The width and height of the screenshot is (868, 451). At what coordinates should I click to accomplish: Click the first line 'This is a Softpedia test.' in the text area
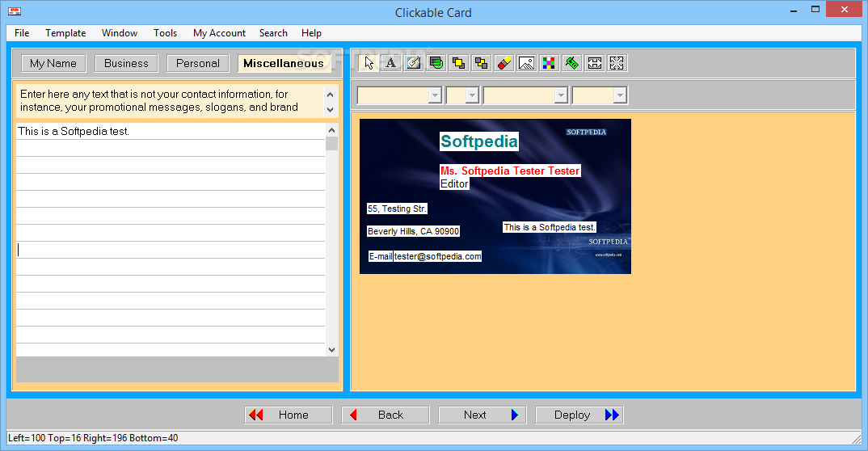(x=171, y=131)
